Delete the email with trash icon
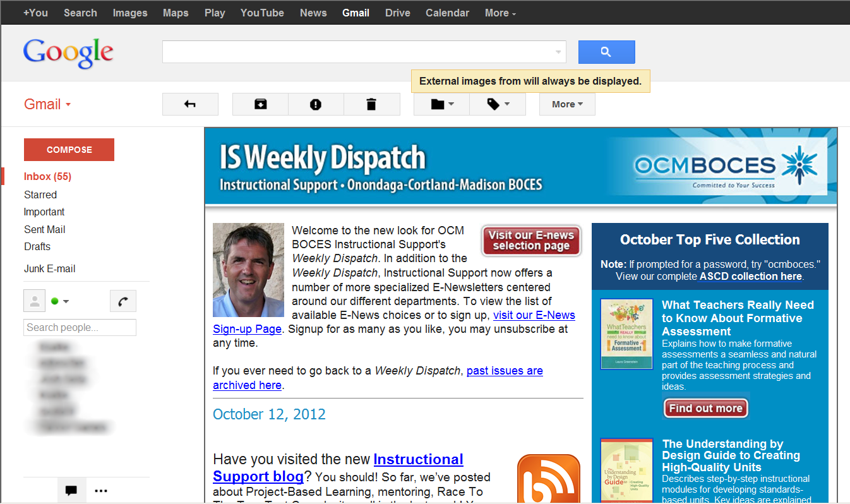This screenshot has height=504, width=850. point(371,104)
